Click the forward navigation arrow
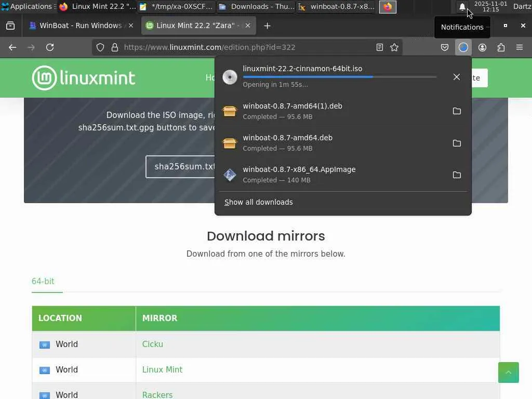 [31, 47]
